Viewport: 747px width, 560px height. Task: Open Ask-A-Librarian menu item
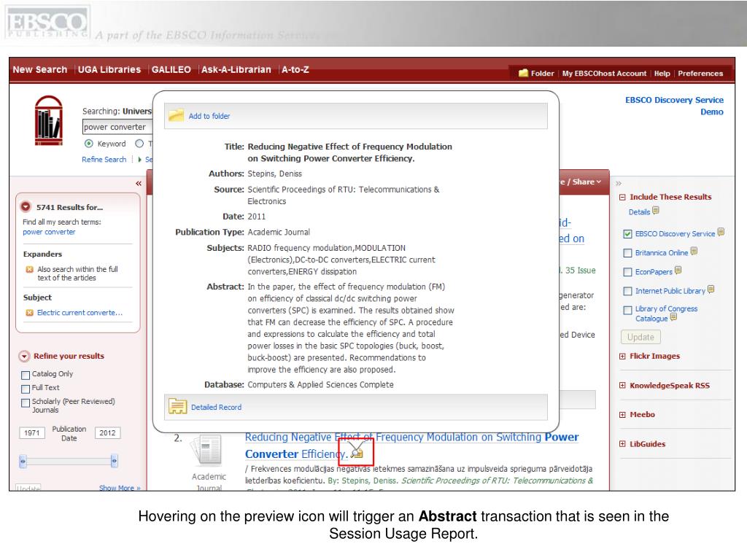coord(236,69)
